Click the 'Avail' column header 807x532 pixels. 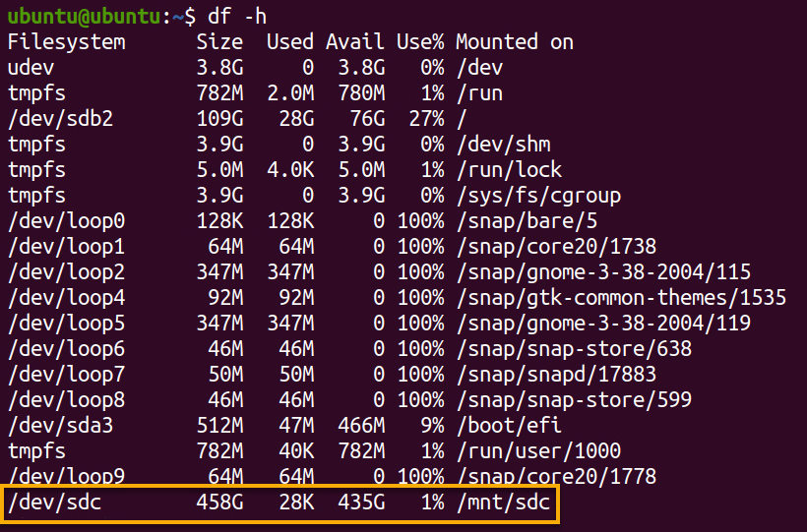[x=355, y=42]
